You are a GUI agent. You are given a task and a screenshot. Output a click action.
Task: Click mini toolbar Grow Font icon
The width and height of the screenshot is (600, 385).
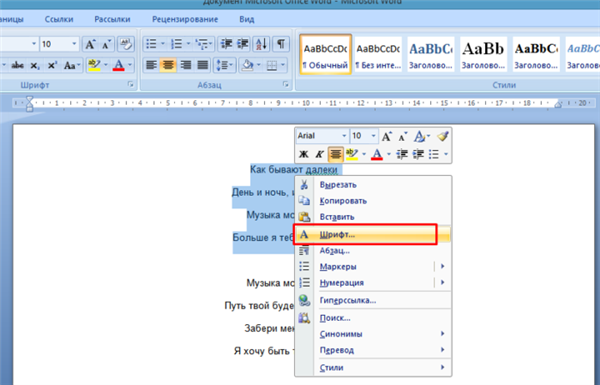[386, 136]
